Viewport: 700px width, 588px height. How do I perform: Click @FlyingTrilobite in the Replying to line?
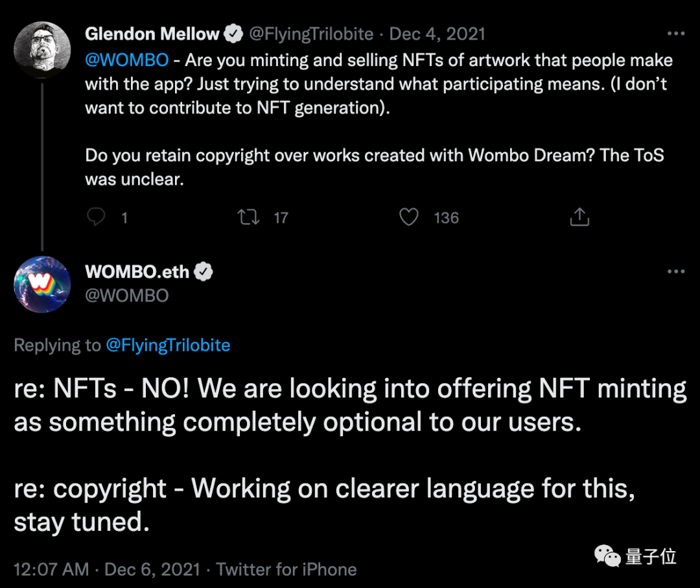coord(168,346)
